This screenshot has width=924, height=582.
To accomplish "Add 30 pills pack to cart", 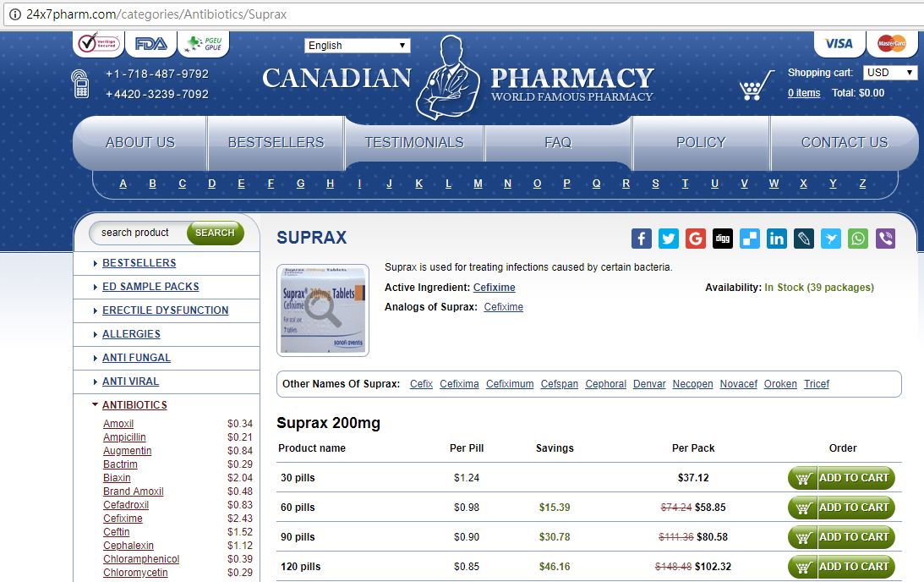I will point(841,478).
